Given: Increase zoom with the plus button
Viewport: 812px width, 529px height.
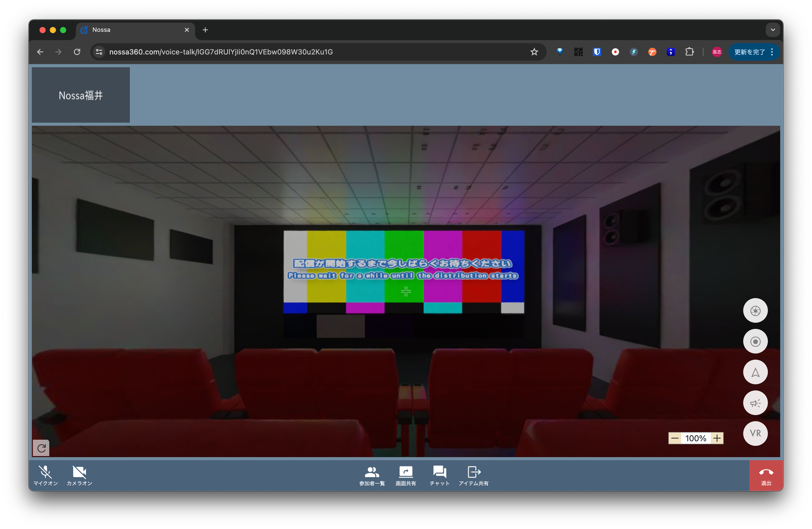Looking at the screenshot, I should (x=717, y=438).
